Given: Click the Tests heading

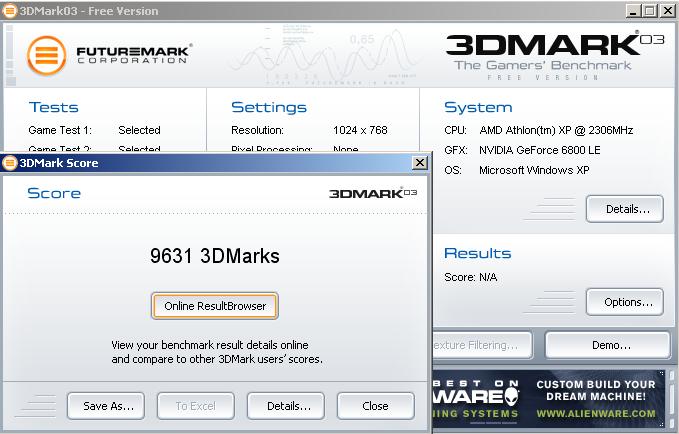Looking at the screenshot, I should [53, 107].
